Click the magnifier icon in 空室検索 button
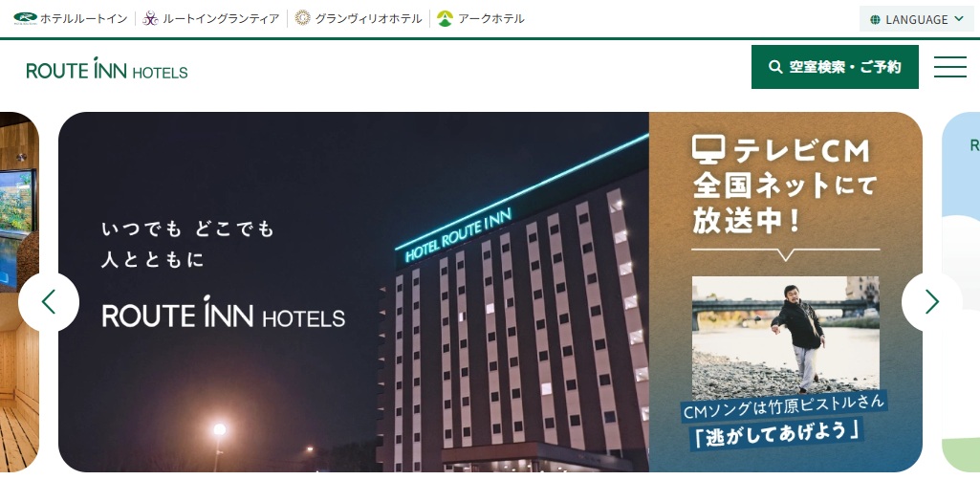Screen dimensions: 980x480 [x=775, y=67]
